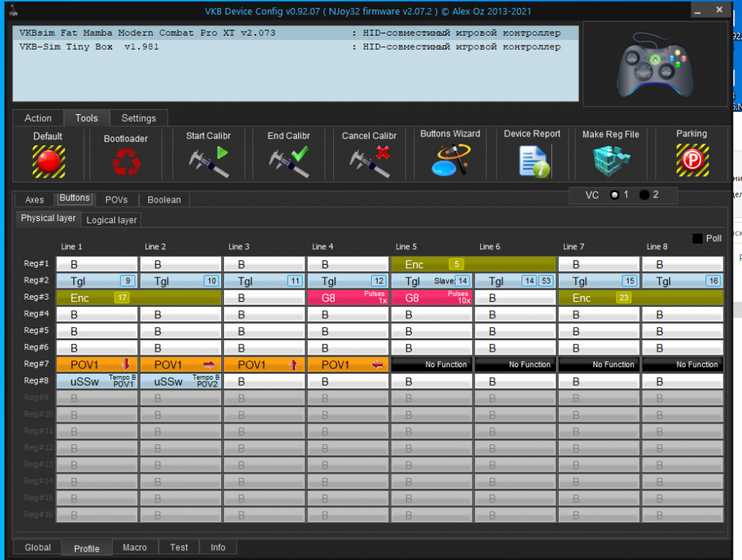Switch to the Settings tab
Screen dimensions: 742x560
coord(139,118)
